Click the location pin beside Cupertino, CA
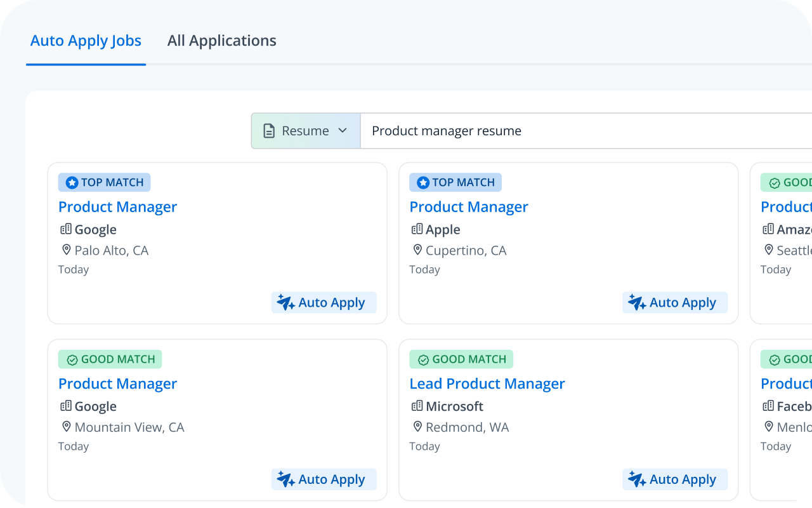812x508 pixels. 417,250
